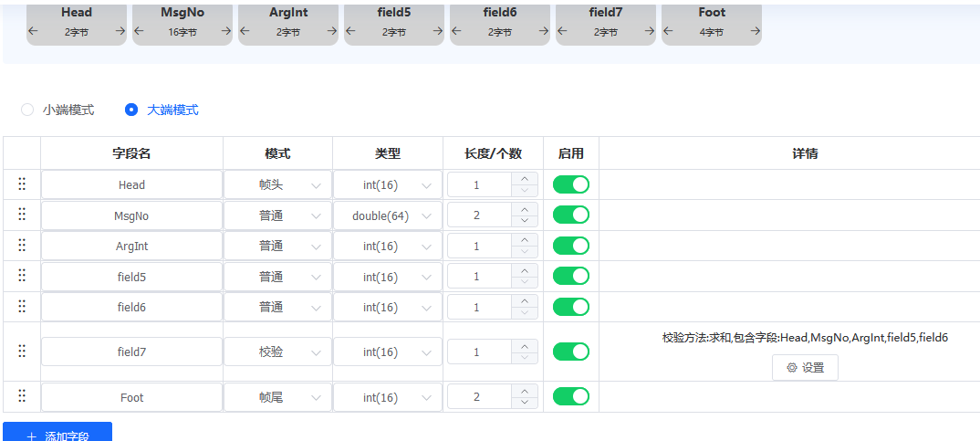The height and width of the screenshot is (441, 980).
Task: Click the right arrow on Foot block
Action: click(x=754, y=31)
